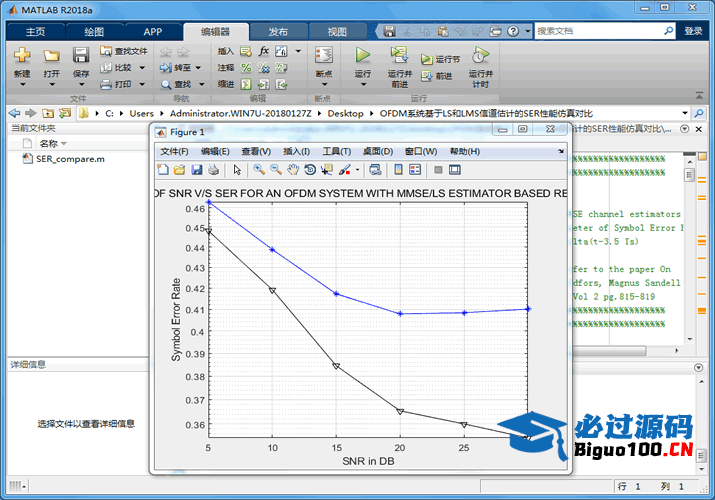Click the 新建 (New) plus icon
Screen dimensions: 715x500
[22, 55]
